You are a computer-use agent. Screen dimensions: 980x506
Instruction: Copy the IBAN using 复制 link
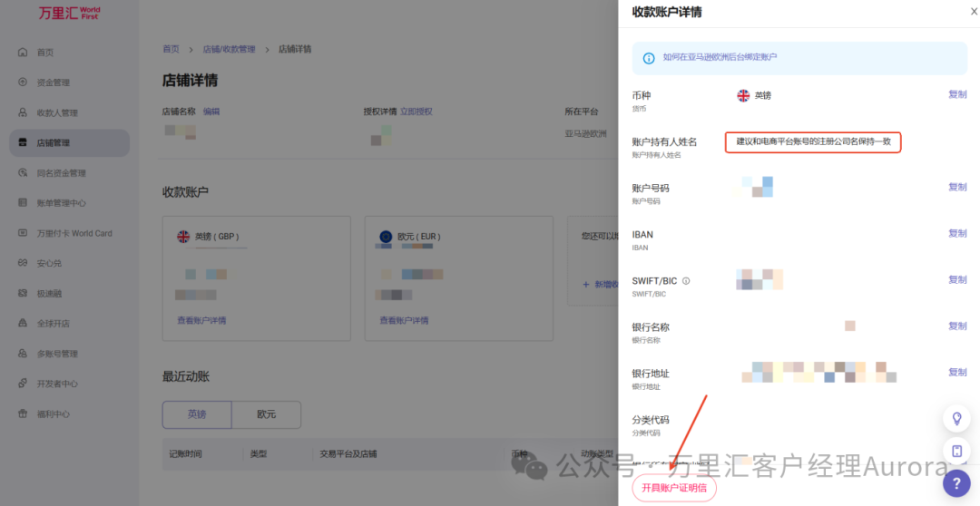(x=957, y=233)
